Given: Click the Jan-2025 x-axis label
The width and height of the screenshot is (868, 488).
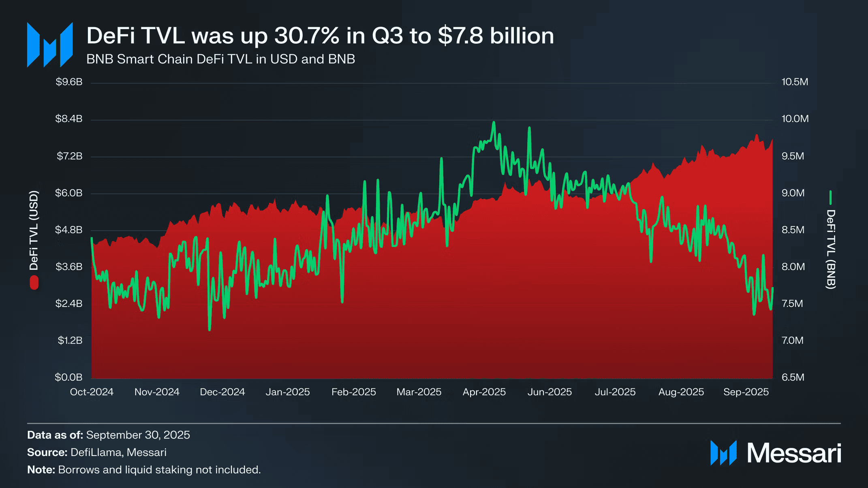Looking at the screenshot, I should pyautogui.click(x=288, y=392).
